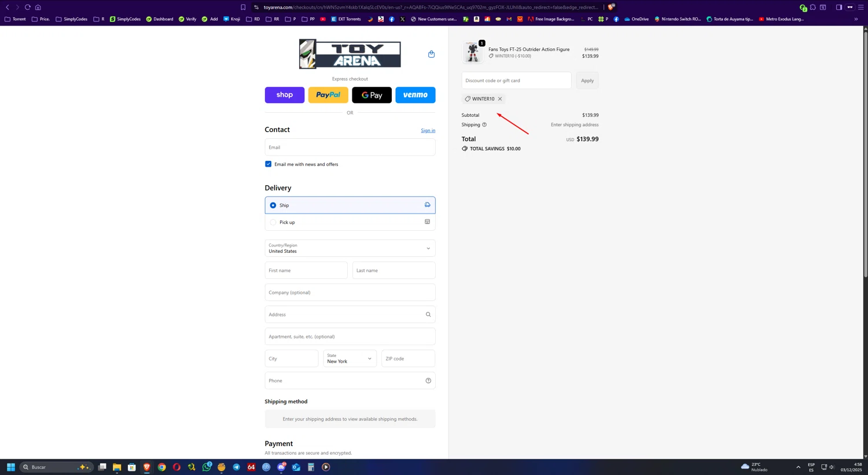Click the Company (optional) field
The height and width of the screenshot is (475, 868).
pyautogui.click(x=350, y=293)
